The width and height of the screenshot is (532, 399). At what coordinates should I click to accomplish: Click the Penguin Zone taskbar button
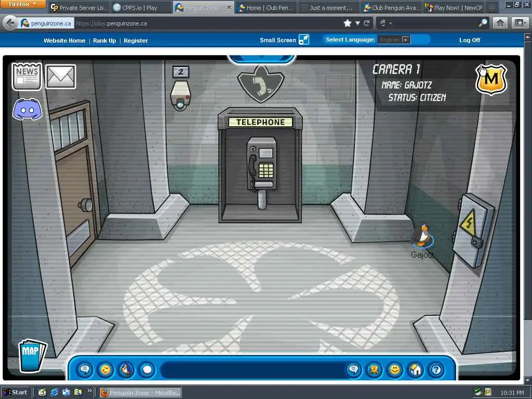pyautogui.click(x=140, y=393)
